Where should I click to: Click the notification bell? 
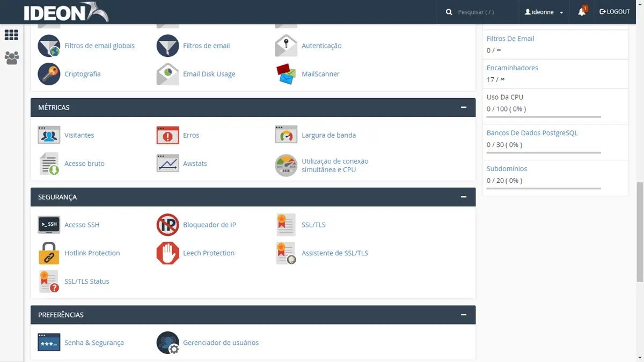pyautogui.click(x=582, y=11)
